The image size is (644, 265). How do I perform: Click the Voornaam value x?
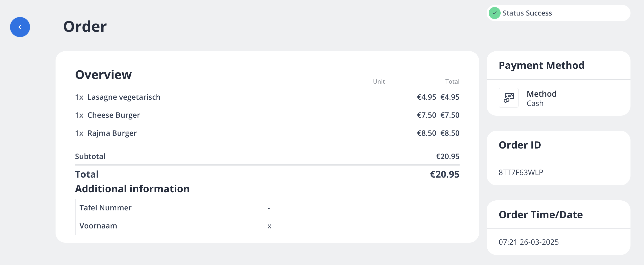coord(269,226)
